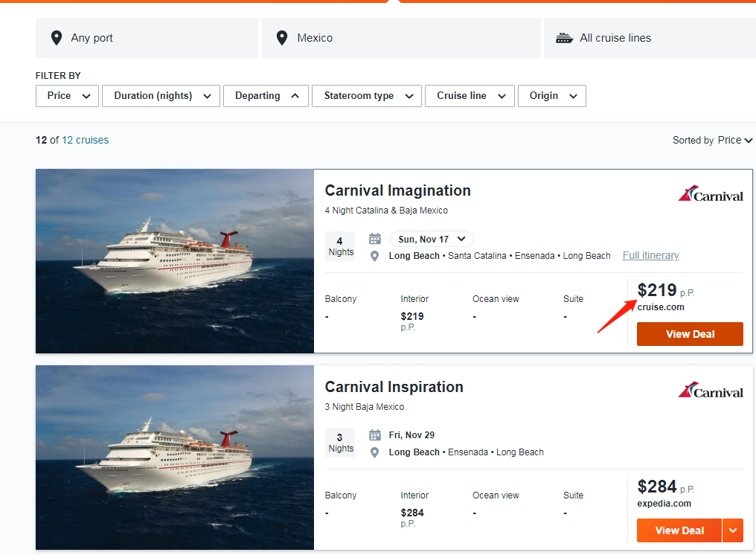Image resolution: width=756 pixels, height=555 pixels.
Task: Click the calendar icon beside Sun, Nov 17
Action: tap(374, 239)
